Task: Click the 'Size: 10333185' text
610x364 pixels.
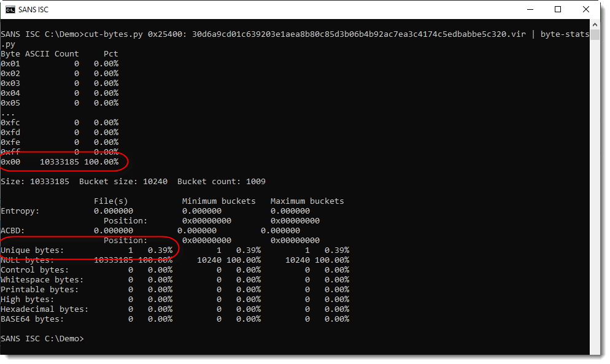Action: (x=35, y=182)
